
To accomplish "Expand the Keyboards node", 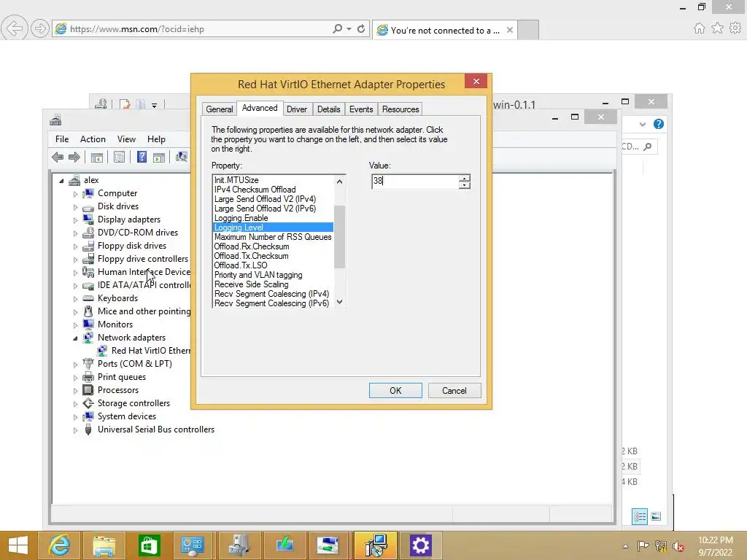I will 75,298.
